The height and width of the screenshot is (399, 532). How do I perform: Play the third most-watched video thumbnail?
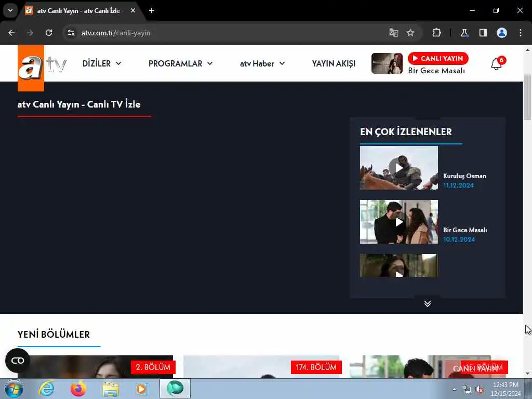coord(398,265)
